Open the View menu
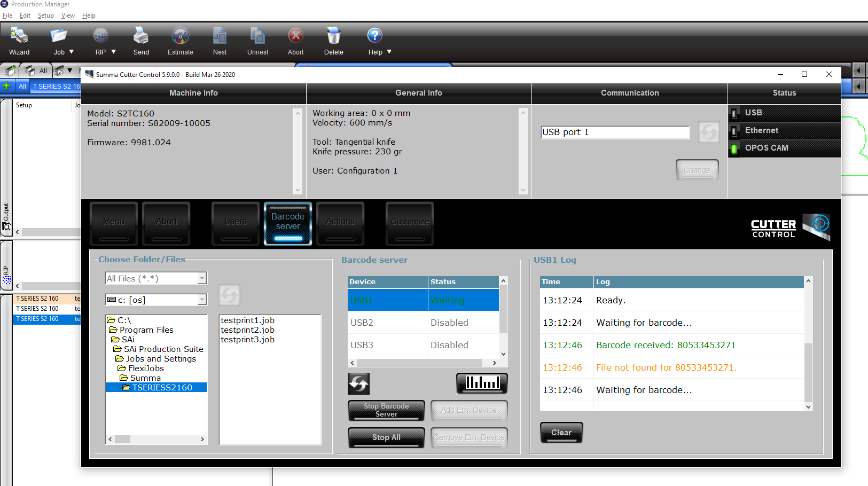868x486 pixels. 68,15
